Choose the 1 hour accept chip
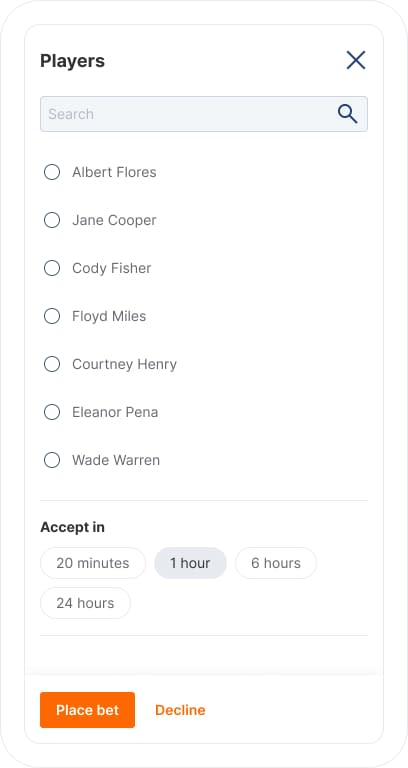The image size is (408, 768). click(x=191, y=563)
